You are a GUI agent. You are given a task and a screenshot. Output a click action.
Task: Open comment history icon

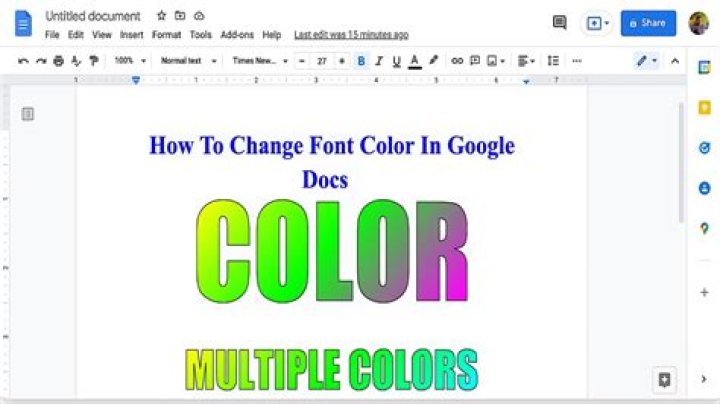[559, 22]
